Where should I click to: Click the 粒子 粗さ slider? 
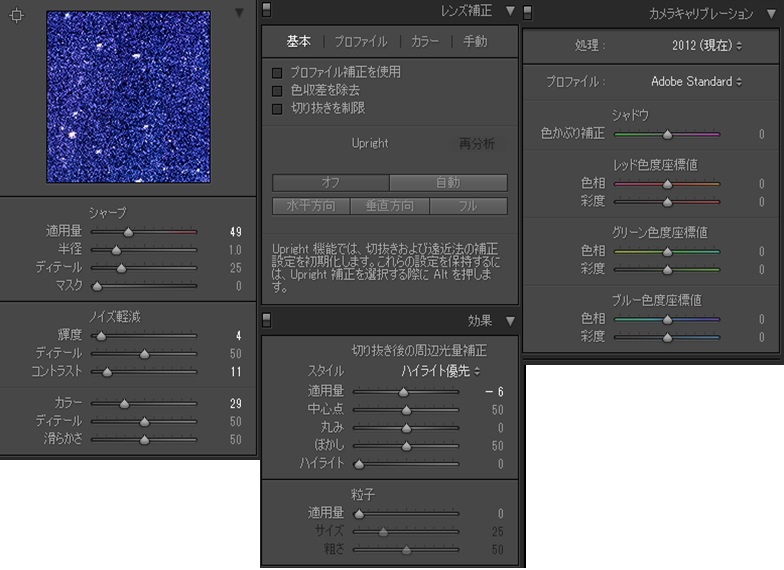(x=406, y=550)
